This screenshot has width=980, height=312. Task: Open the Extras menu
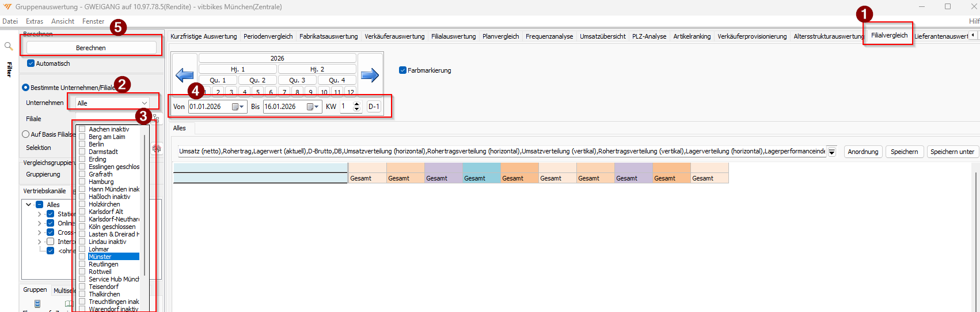pyautogui.click(x=34, y=21)
